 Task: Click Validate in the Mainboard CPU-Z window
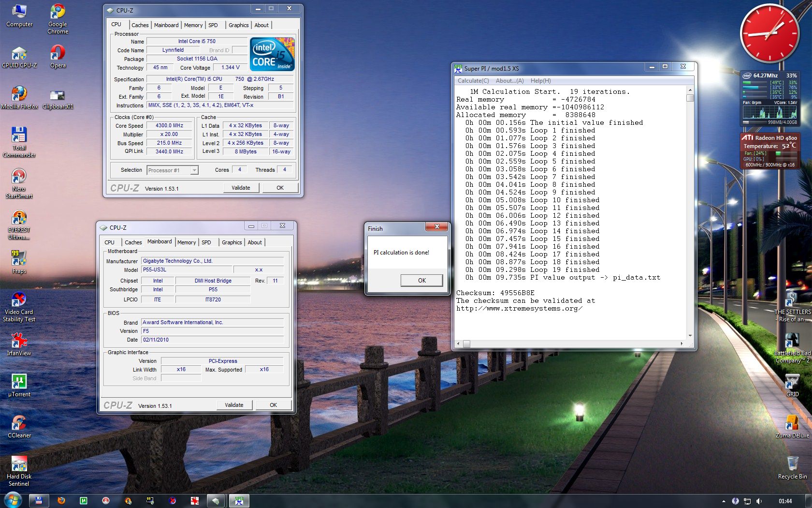click(234, 405)
